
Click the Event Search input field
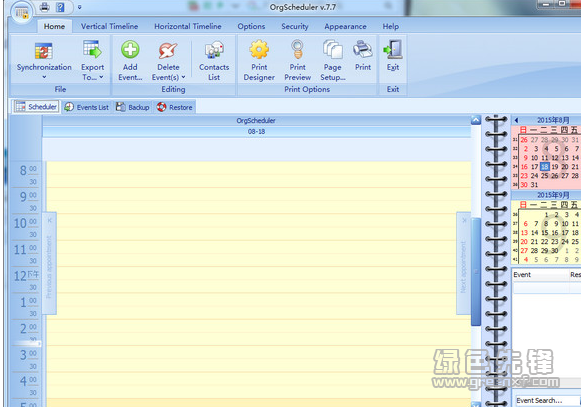pyautogui.click(x=548, y=400)
